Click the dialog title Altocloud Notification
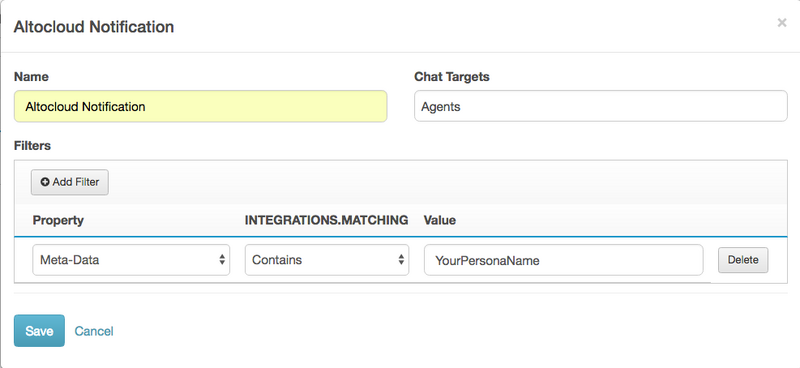Screen dimensions: 800x368 click(94, 27)
